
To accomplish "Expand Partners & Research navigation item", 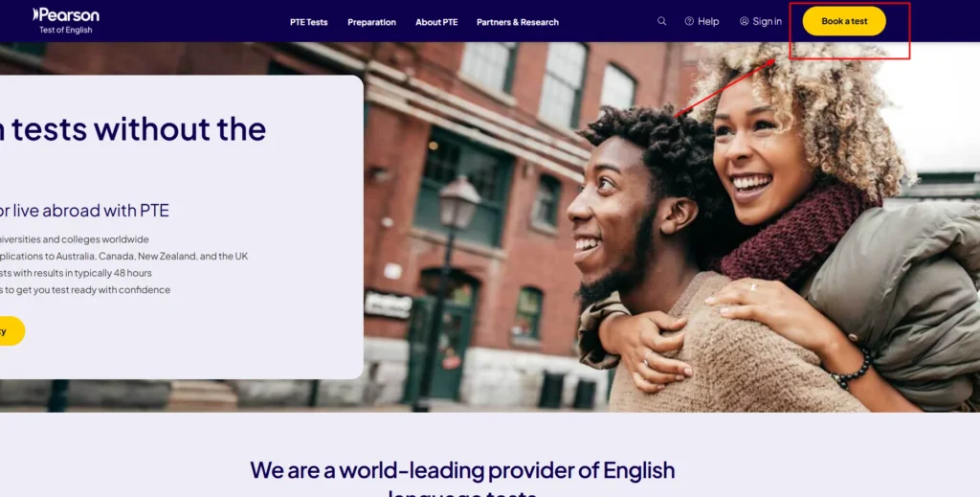I will 518,22.
